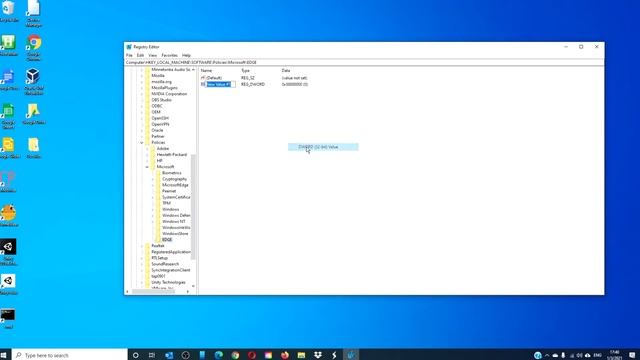Click the tree pane horizontal scrollbar
Image resolution: width=640 pixels, height=360 pixels.
153,291
